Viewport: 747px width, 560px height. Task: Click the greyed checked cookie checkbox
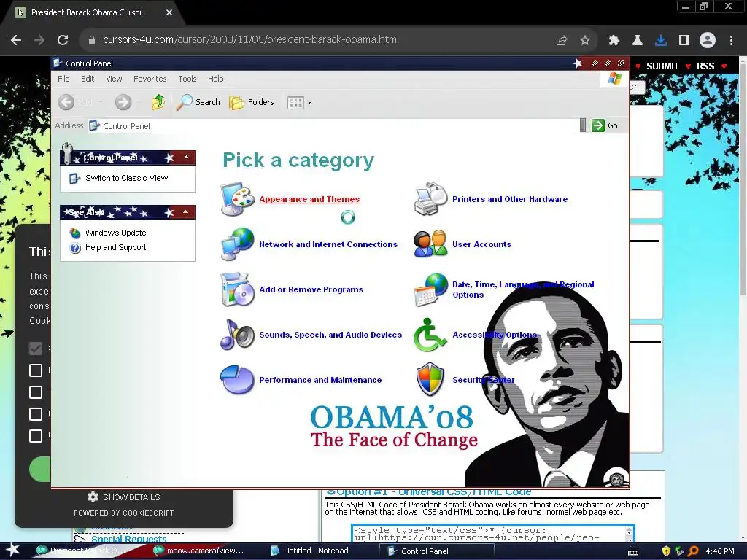[36, 349]
